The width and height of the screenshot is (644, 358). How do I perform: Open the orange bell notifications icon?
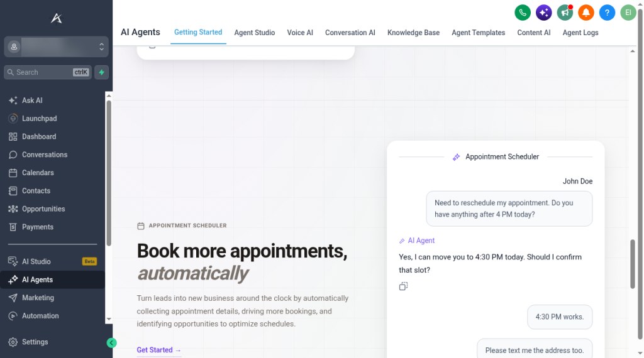coord(586,13)
